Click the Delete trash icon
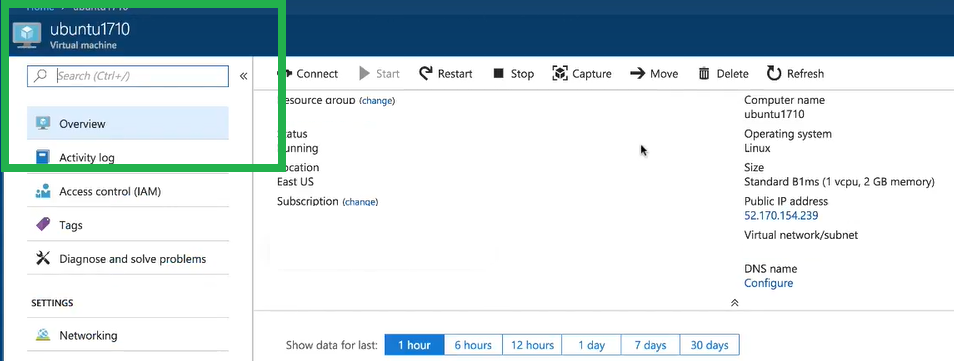This screenshot has width=954, height=361. (704, 74)
